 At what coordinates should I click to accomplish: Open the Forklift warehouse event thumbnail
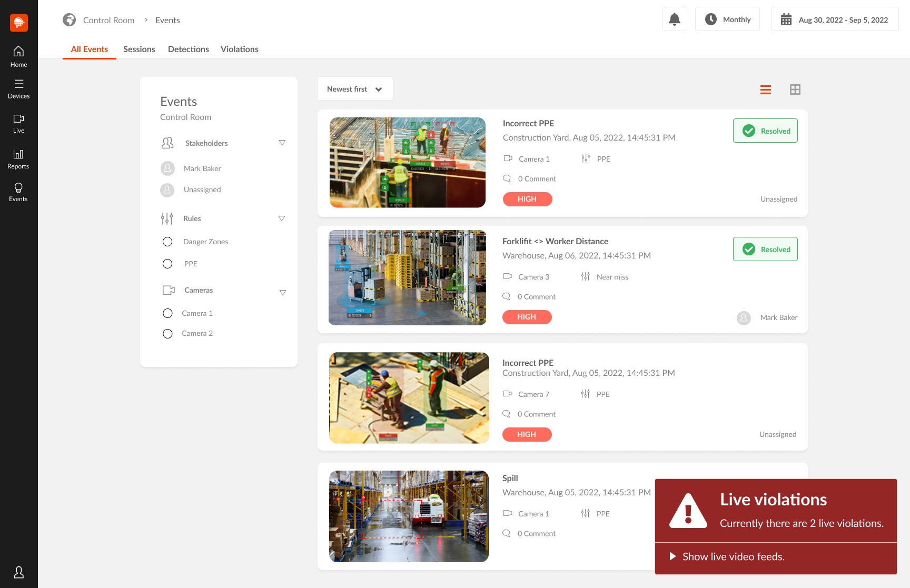click(x=408, y=277)
